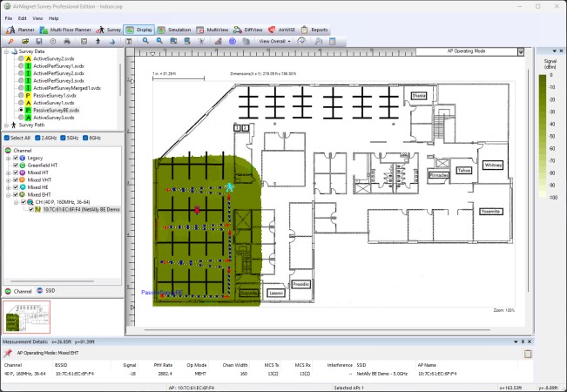Viewport: 567px width, 392px height.
Task: Toggle the Mixed HE checkbox
Action: (16, 187)
